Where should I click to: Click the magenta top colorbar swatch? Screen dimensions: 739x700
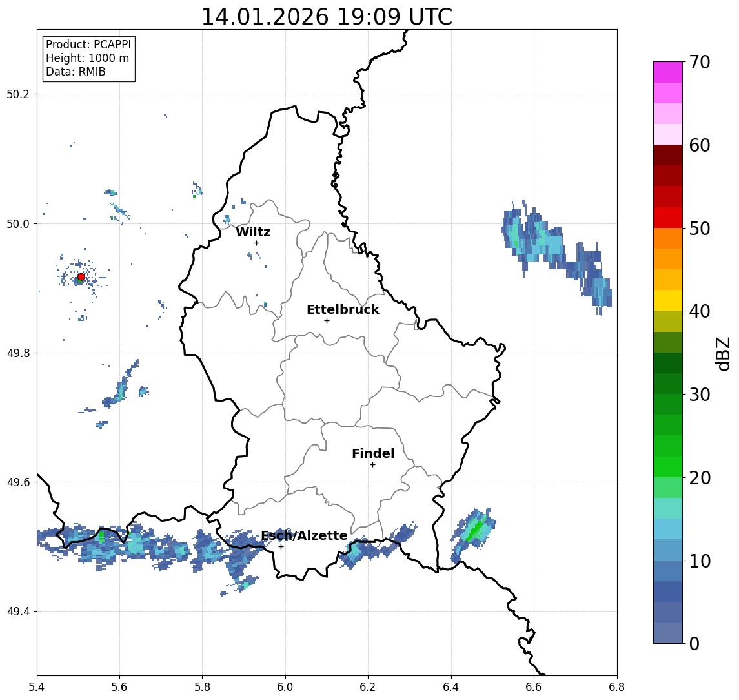[x=668, y=72]
